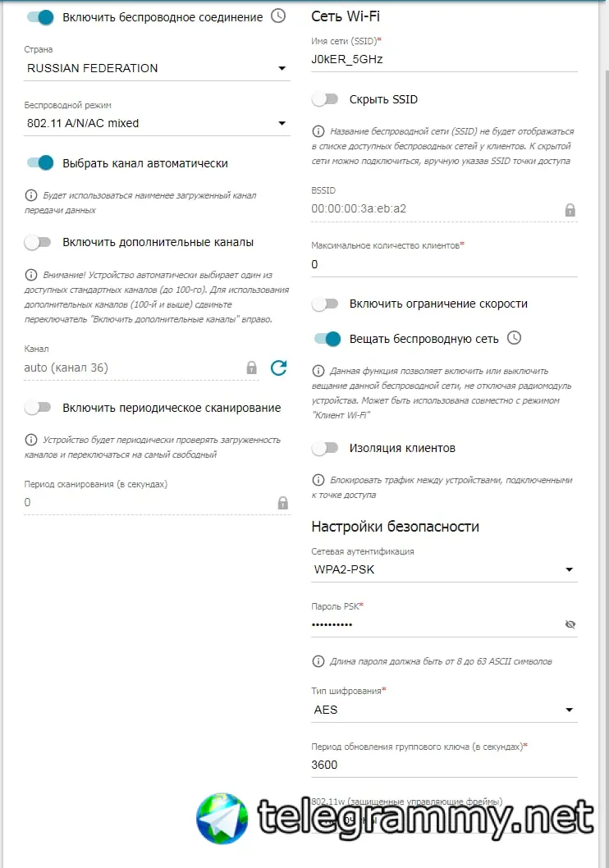Expand the Беспроводной режим 802.11 A/N/AC mixed dropdown

[x=157, y=123]
